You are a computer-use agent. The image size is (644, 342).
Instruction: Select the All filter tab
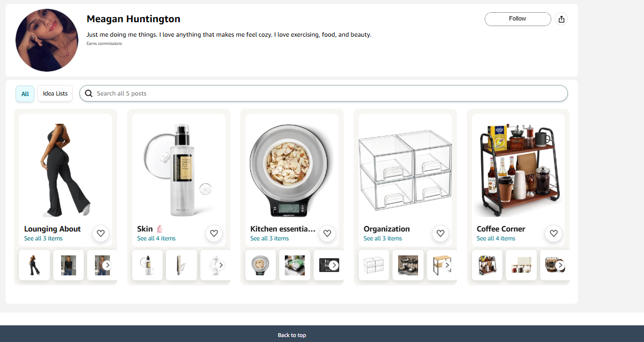pyautogui.click(x=25, y=94)
